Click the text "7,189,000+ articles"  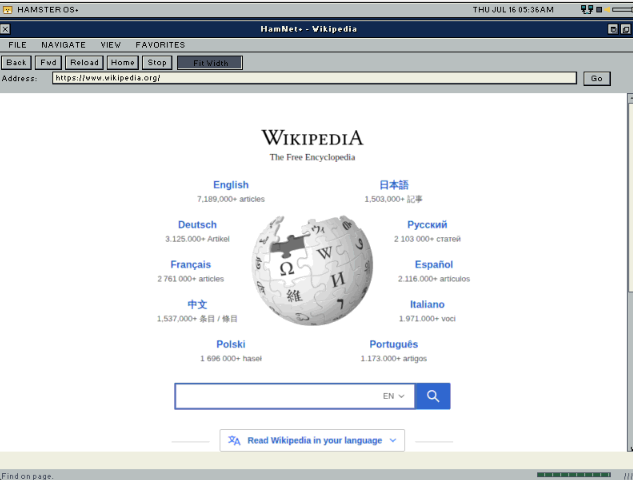[x=231, y=199]
